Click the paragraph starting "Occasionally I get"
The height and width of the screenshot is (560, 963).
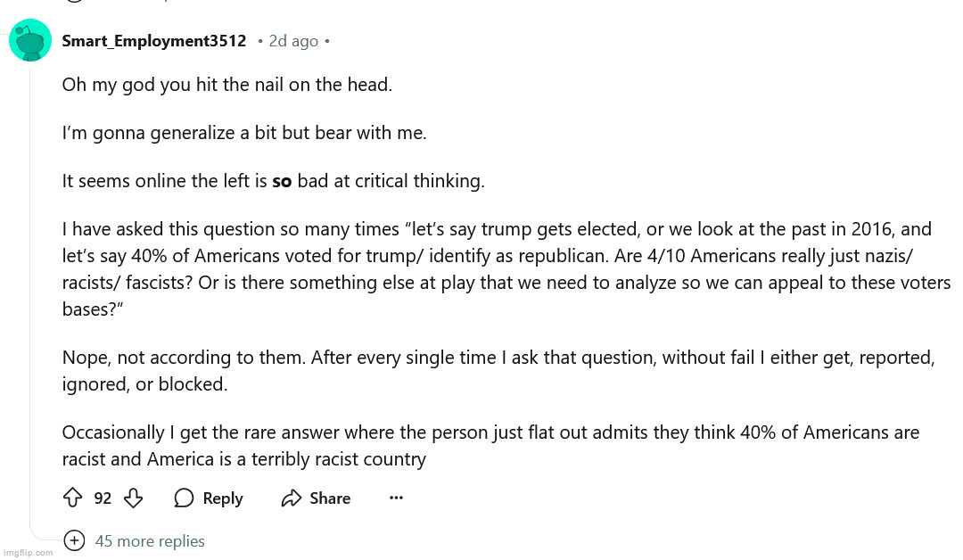490,446
